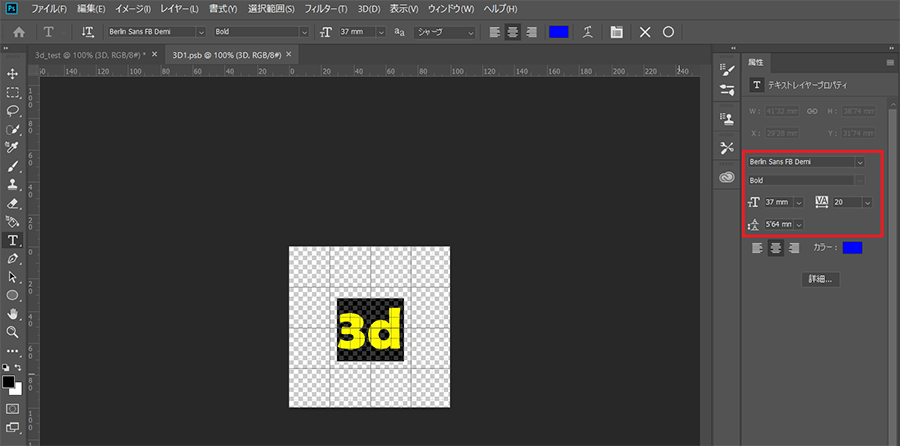Viewport: 900px width, 446px height.
Task: Select the Rectangular Marquee tool
Action: coord(13,92)
